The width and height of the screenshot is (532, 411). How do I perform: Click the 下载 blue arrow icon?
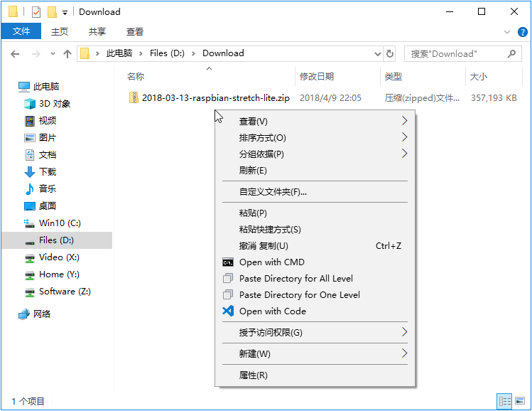click(x=30, y=172)
